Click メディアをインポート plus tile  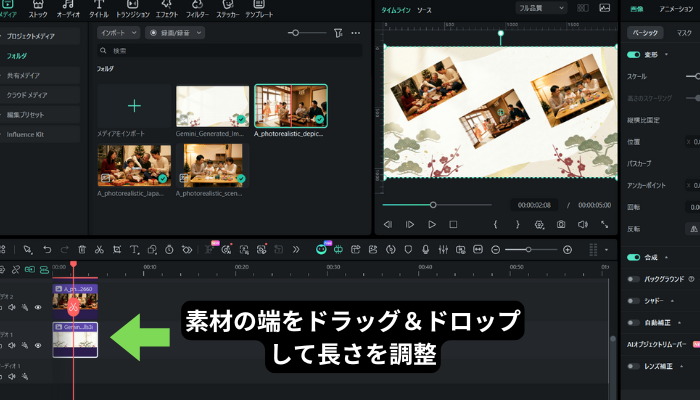[134, 106]
